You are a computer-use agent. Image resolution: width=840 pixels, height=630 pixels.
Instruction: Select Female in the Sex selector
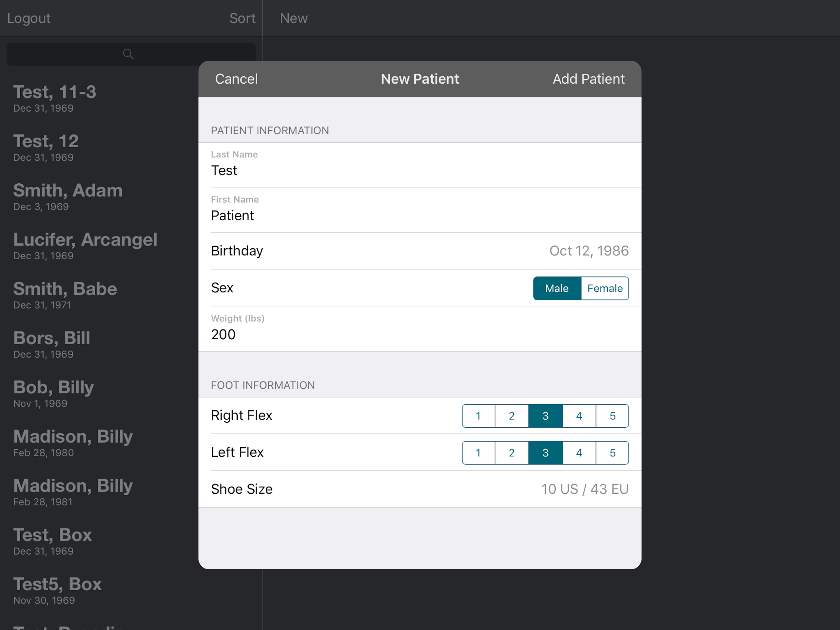tap(605, 289)
